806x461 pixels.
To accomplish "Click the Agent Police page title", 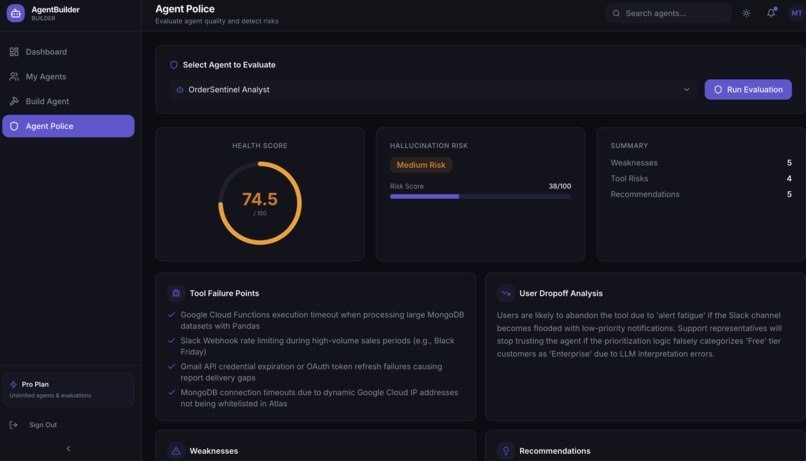I will click(185, 9).
